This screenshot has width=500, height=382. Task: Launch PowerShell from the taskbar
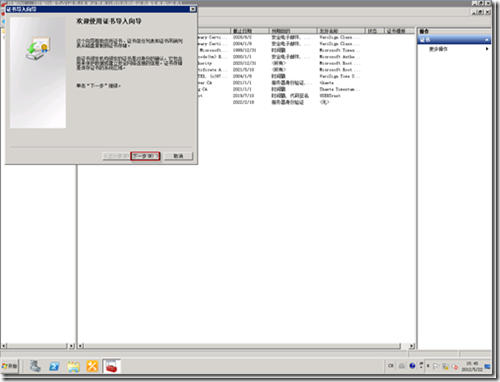pos(54,366)
